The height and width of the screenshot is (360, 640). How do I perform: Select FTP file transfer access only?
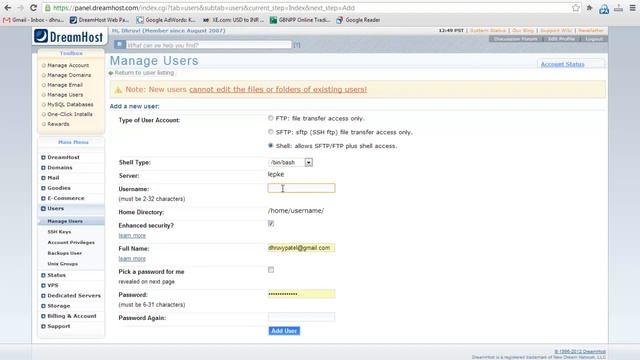click(271, 118)
